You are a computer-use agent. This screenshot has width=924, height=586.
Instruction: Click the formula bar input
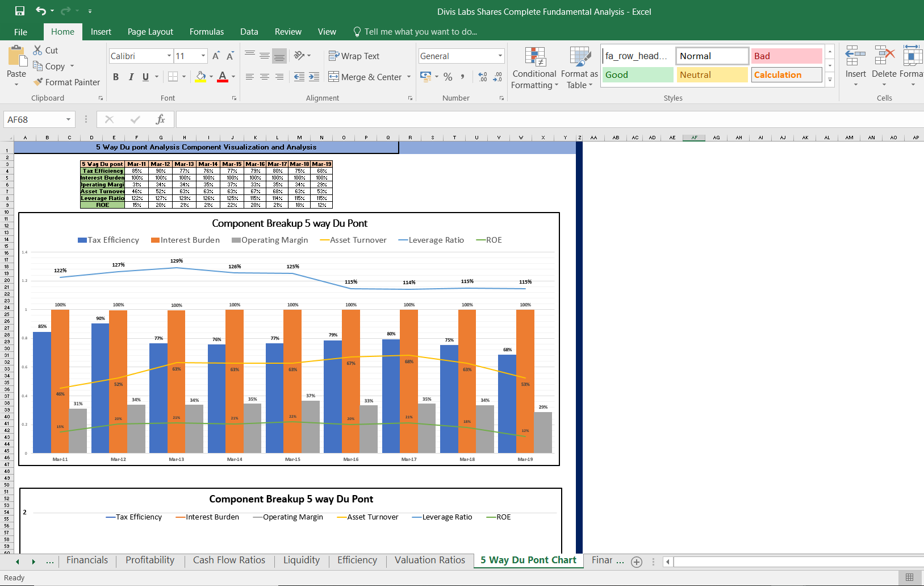pos(550,119)
